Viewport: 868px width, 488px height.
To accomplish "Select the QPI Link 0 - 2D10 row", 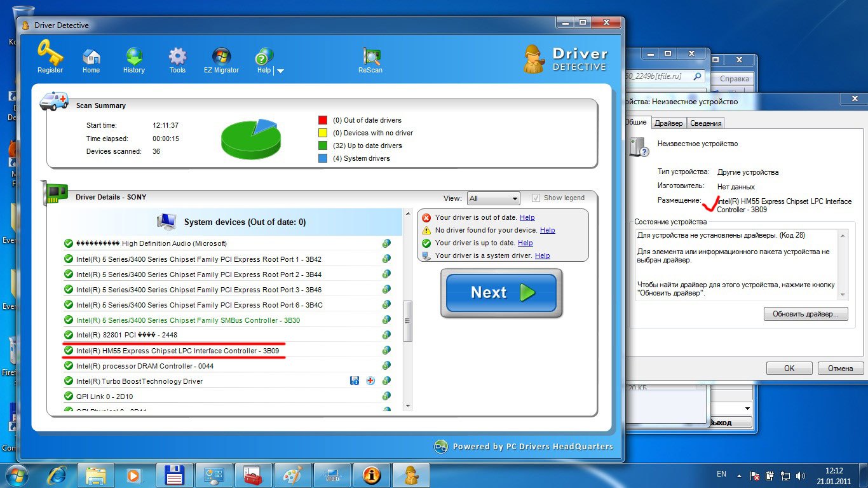I will (x=228, y=396).
